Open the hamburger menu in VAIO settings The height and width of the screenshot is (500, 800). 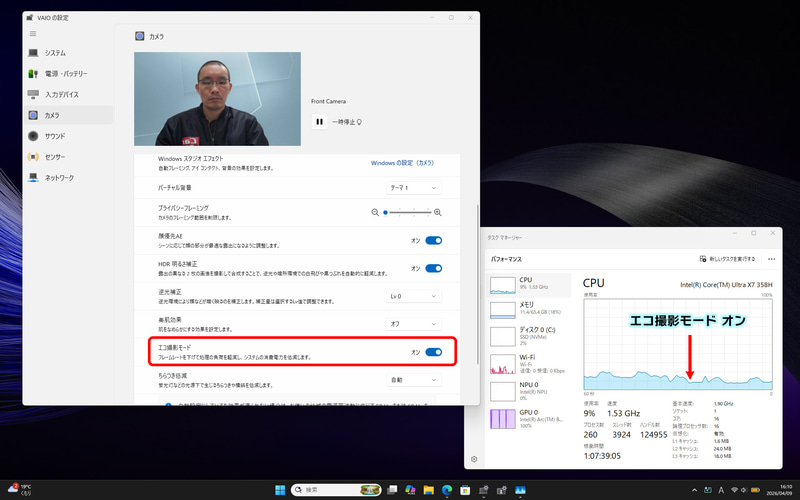(x=33, y=34)
